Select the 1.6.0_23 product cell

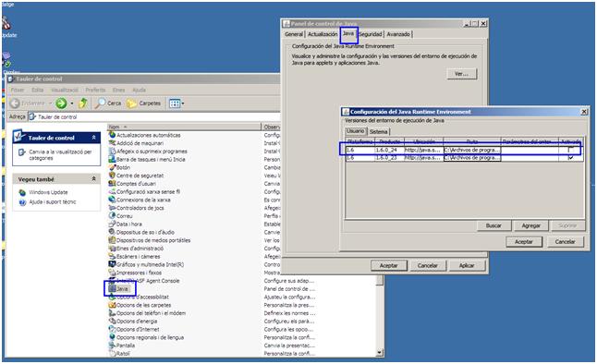coord(389,158)
